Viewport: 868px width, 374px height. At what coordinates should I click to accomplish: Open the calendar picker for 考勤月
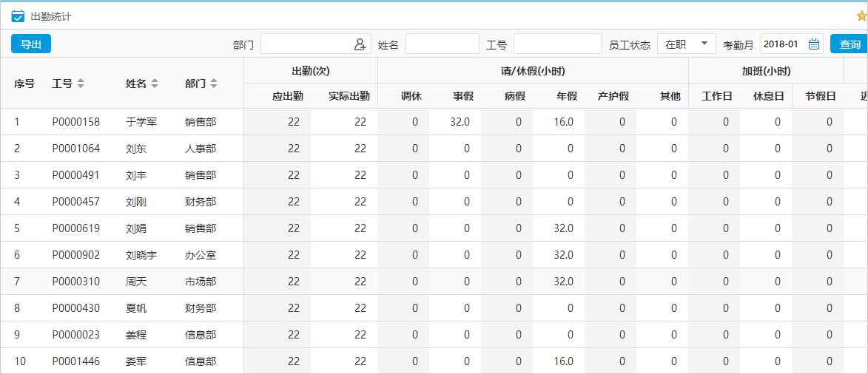tap(814, 44)
